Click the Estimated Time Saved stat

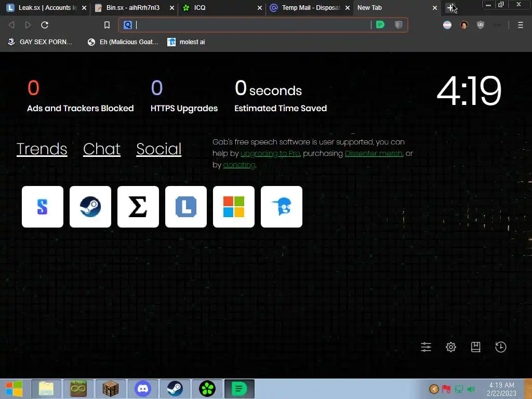point(281,96)
